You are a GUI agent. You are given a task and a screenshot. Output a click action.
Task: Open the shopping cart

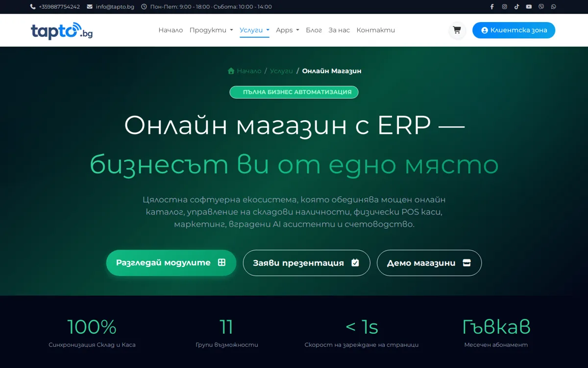pyautogui.click(x=457, y=30)
